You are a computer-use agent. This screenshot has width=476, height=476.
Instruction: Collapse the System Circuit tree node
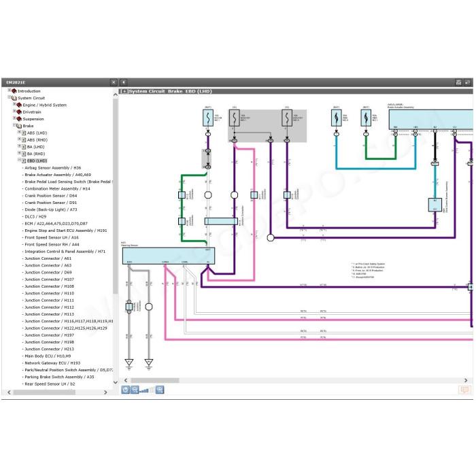[9, 97]
